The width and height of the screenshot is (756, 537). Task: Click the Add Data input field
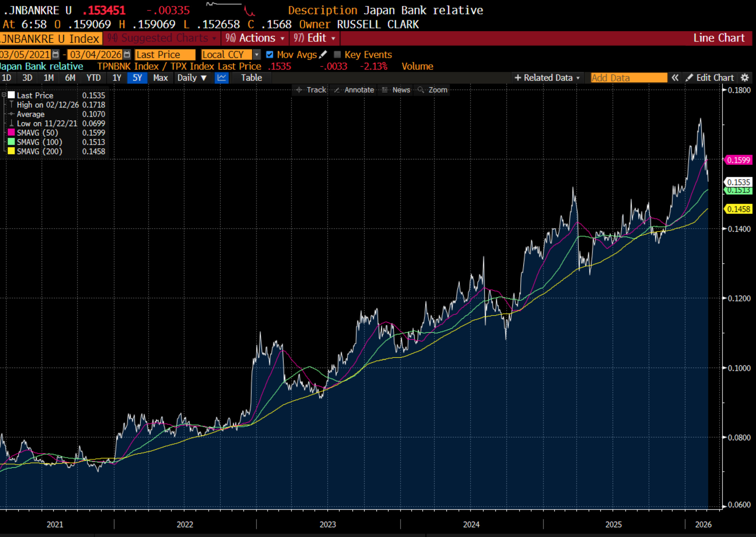(628, 78)
